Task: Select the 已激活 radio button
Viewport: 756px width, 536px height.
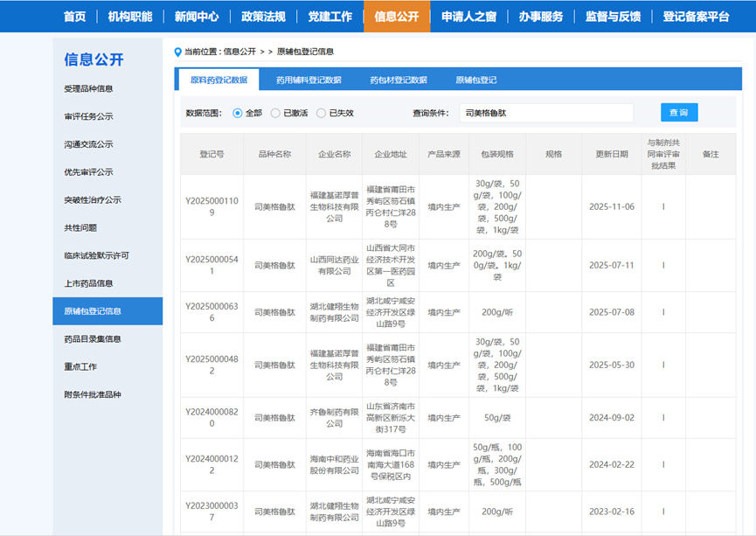Action: [x=276, y=113]
